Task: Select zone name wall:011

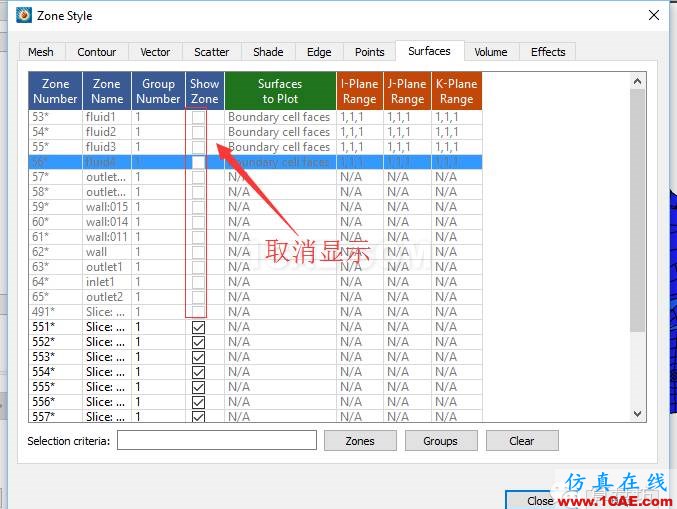Action: coord(107,237)
